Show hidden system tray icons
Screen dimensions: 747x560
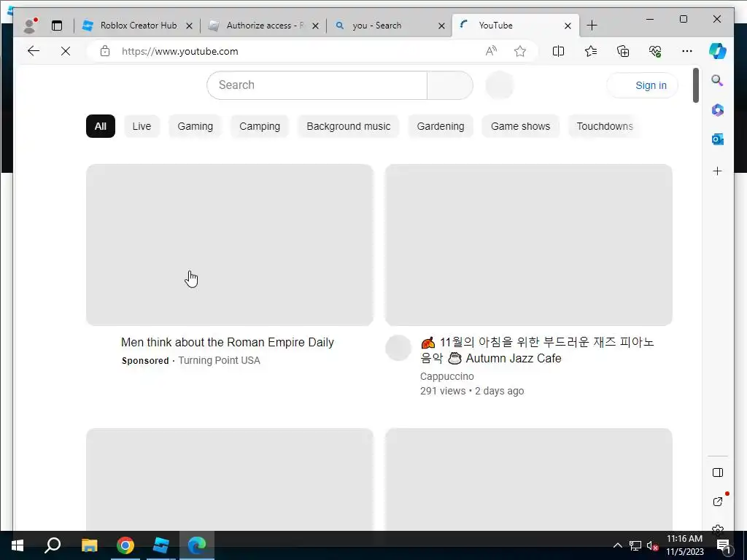coord(617,545)
